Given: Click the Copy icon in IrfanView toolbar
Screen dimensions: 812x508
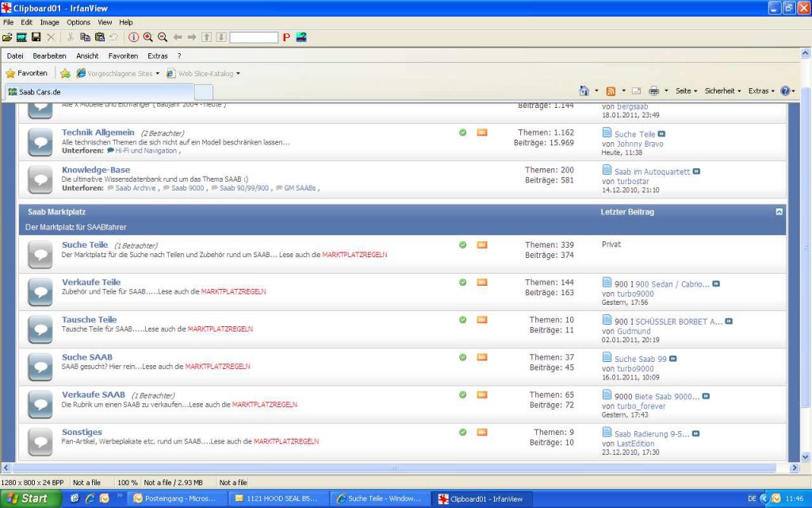Looking at the screenshot, I should pyautogui.click(x=86, y=37).
